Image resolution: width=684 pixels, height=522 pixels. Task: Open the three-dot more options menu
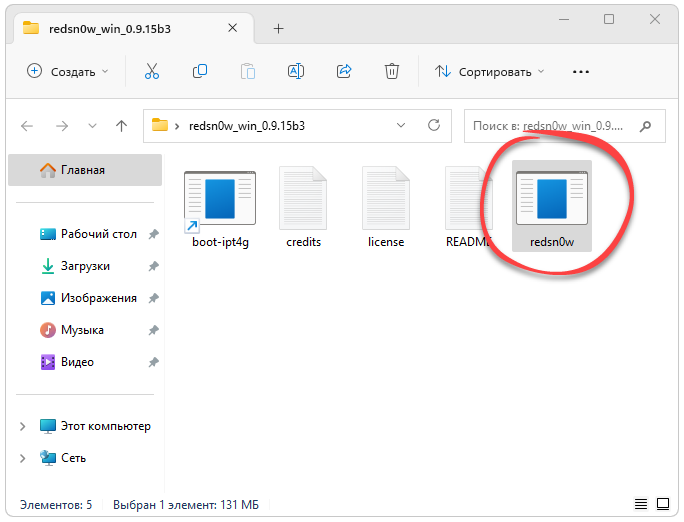(x=581, y=72)
